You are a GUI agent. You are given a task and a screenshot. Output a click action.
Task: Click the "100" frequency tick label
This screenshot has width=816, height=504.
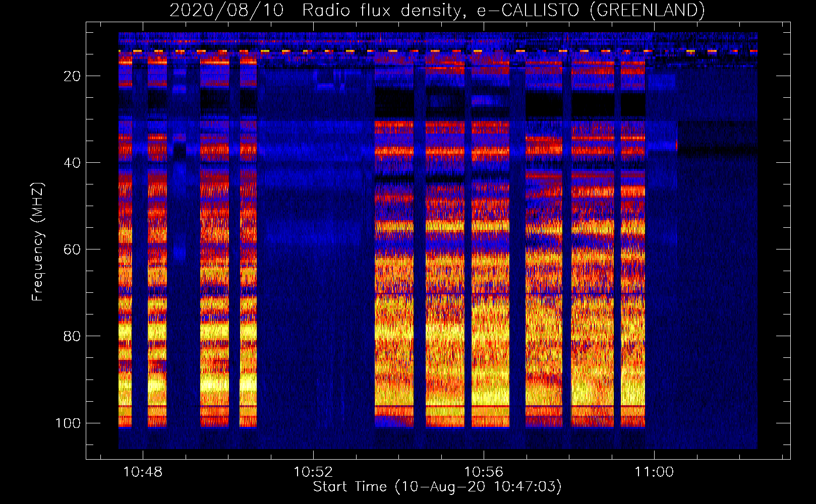pos(68,423)
